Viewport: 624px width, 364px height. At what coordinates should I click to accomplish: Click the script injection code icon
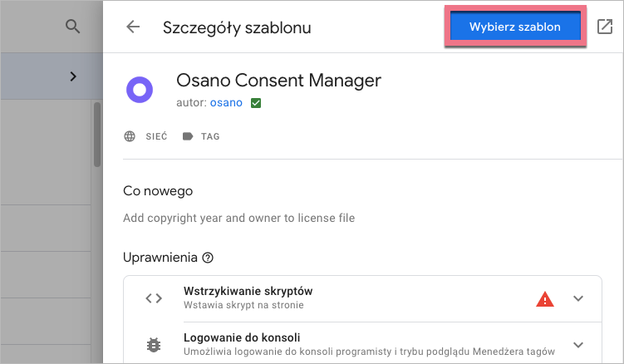[154, 298]
